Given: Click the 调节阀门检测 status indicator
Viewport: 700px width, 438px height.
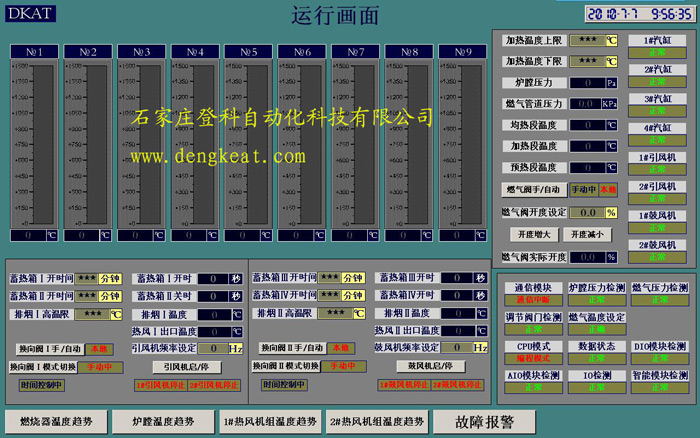Looking at the screenshot, I should [533, 329].
